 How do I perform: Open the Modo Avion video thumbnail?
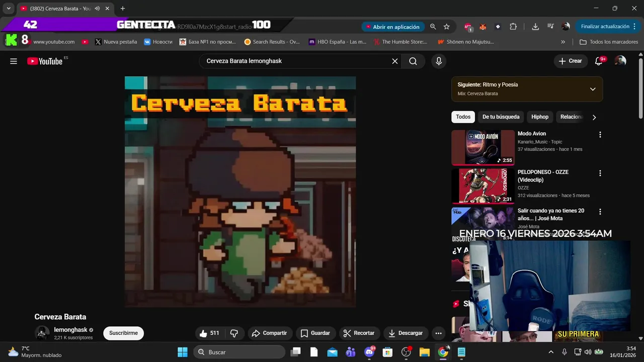coord(482,147)
